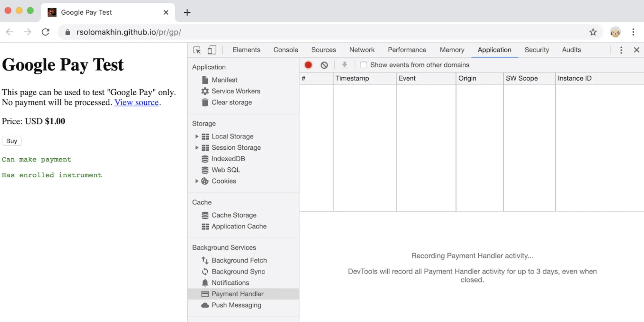Open a new browser tab
644x322 pixels.
187,12
